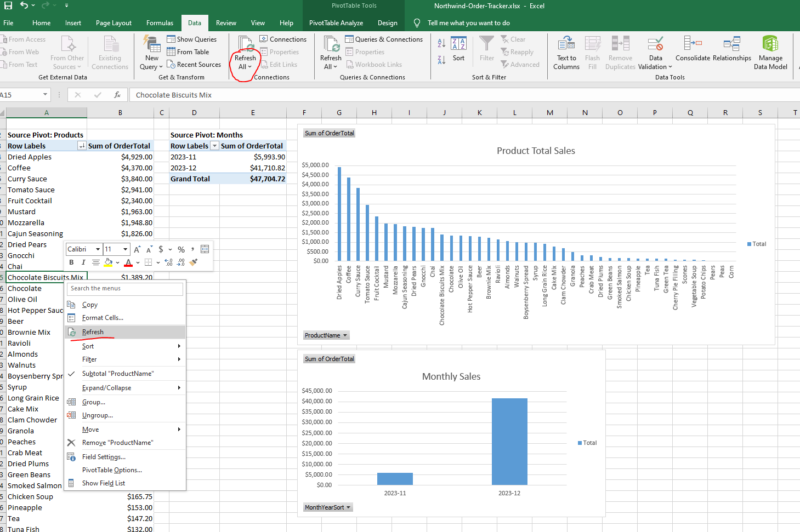Choose Ungroup... from the context menu
Viewport: 800px width, 532px height.
pos(125,415)
